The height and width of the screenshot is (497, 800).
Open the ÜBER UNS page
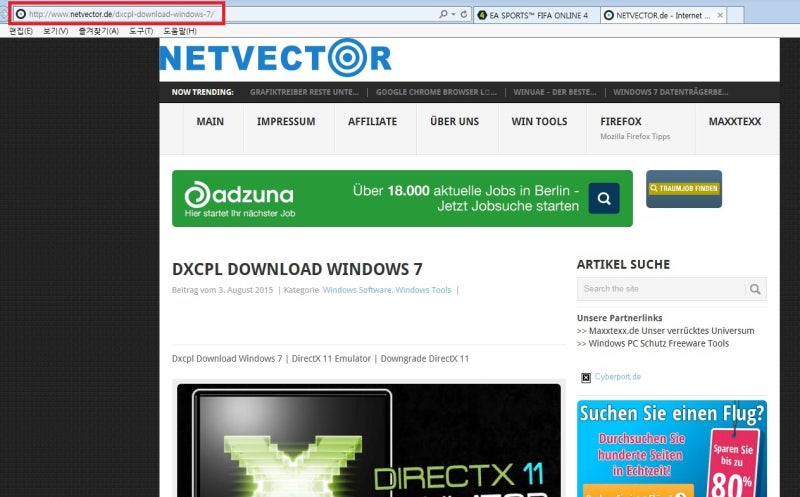pyautogui.click(x=455, y=121)
